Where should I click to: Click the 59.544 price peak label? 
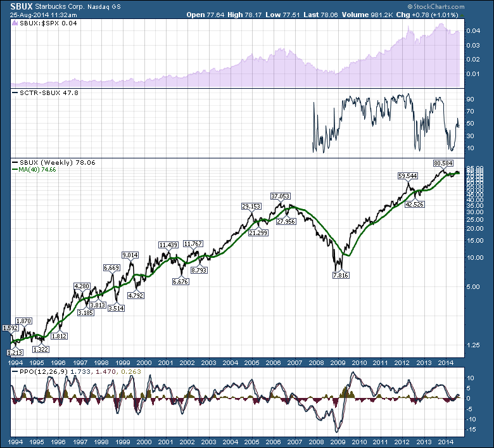click(408, 176)
